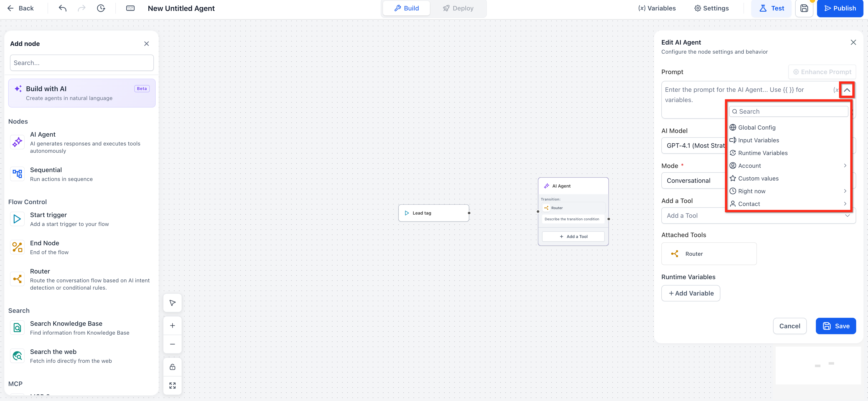868x401 pixels.
Task: Add Search the web node
Action: (81, 356)
